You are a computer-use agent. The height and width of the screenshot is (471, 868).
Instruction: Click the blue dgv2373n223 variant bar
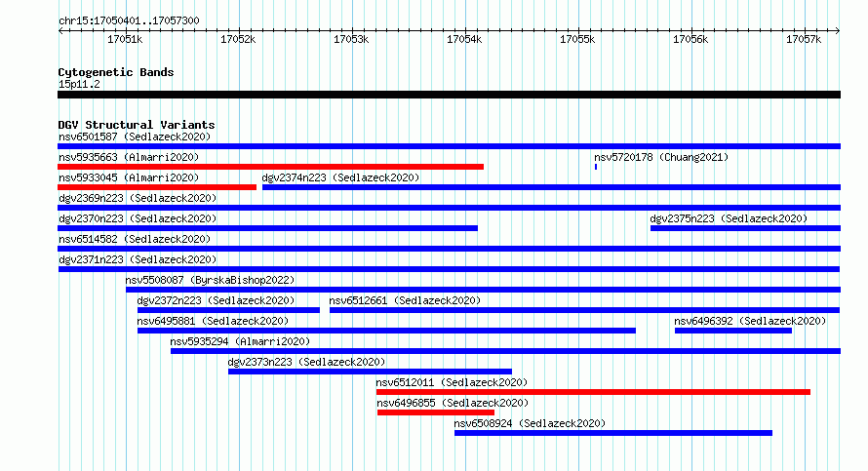pos(370,372)
